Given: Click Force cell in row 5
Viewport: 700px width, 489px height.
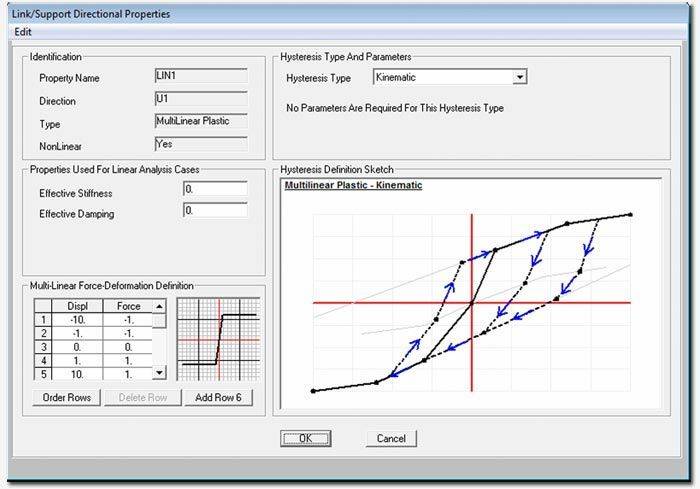Looking at the screenshot, I should click(128, 374).
